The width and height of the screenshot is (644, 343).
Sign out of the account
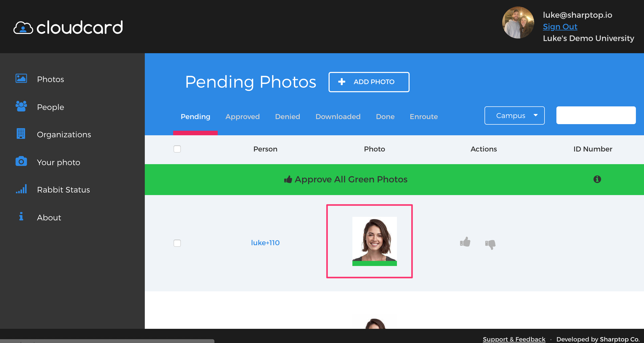560,26
